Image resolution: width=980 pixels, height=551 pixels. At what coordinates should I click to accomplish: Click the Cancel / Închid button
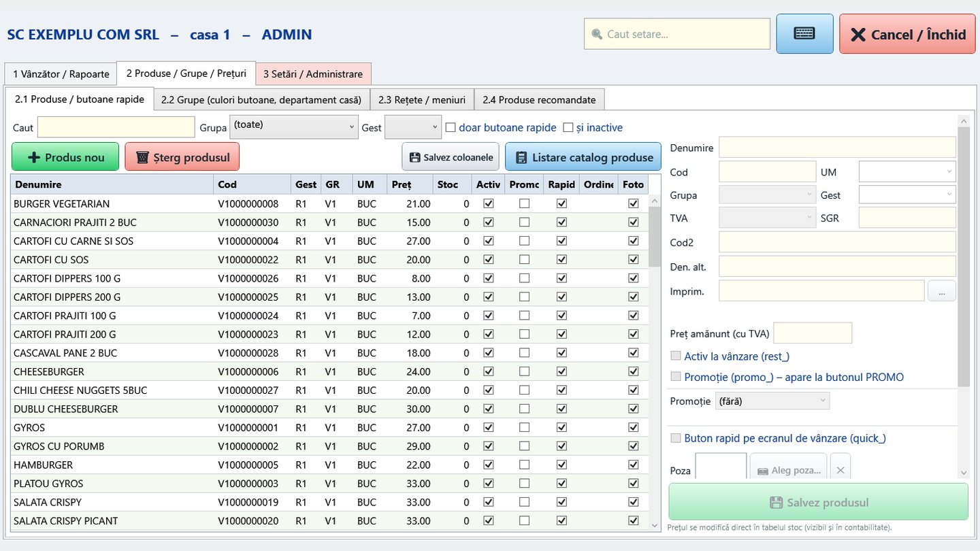pos(907,34)
